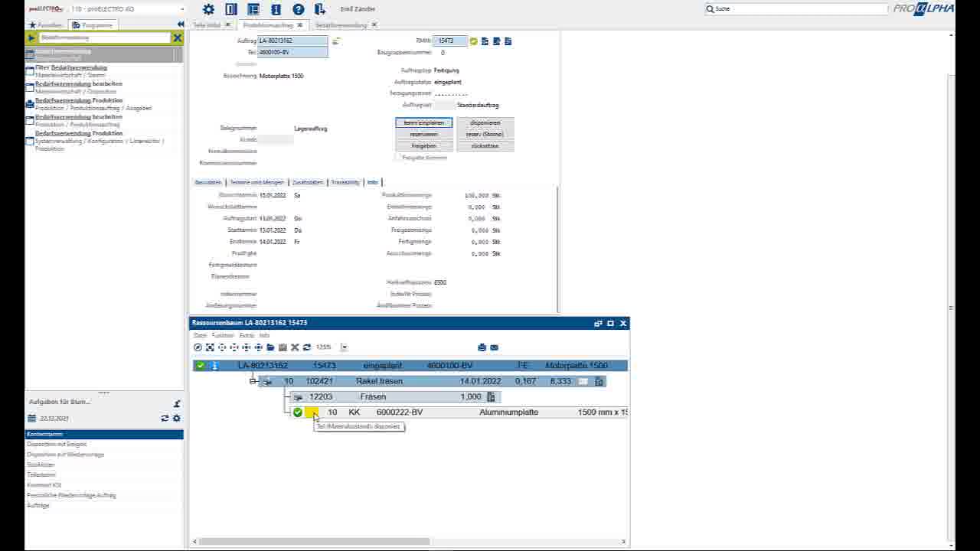Open the info icon in top toolbar
Screen dimensions: 980x551
pyautogui.click(x=276, y=9)
